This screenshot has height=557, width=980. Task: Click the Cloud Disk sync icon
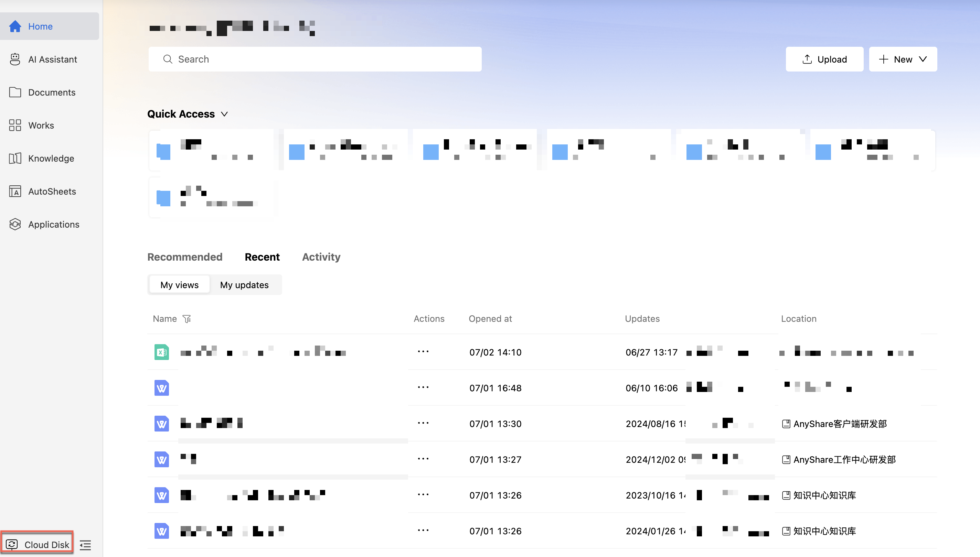pos(12,544)
